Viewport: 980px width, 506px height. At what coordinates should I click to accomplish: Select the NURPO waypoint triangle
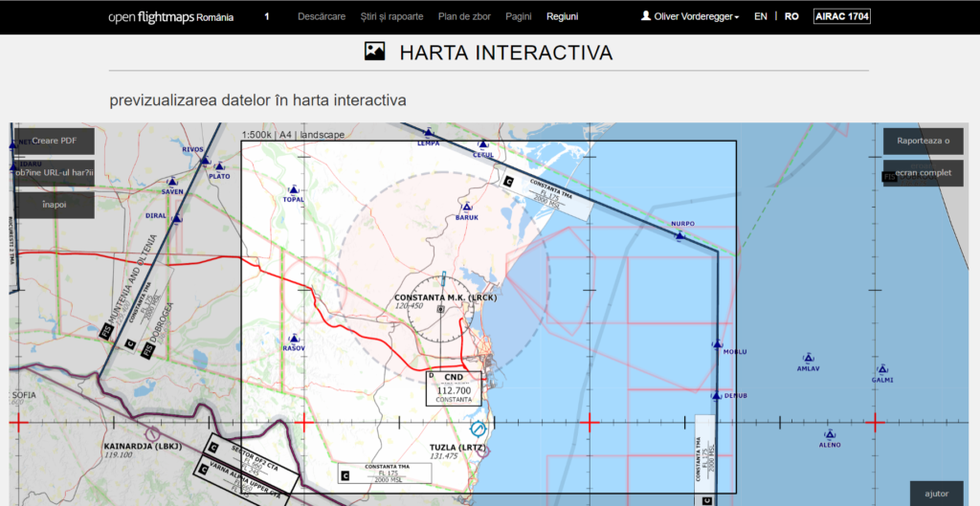click(x=679, y=235)
